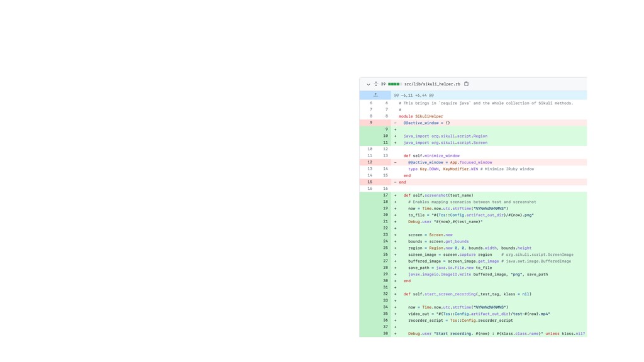Click line def self.start_screen_recording
644x362 pixels.
(x=467, y=294)
